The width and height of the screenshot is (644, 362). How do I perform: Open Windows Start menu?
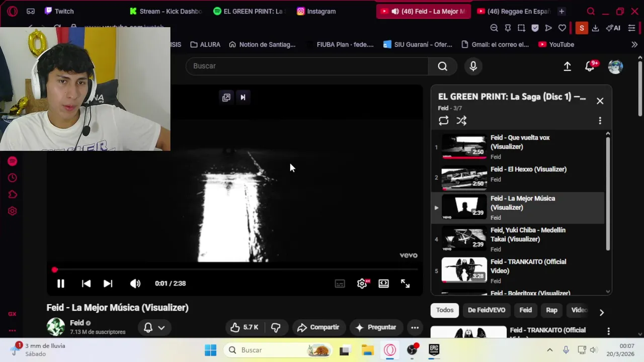(211, 350)
